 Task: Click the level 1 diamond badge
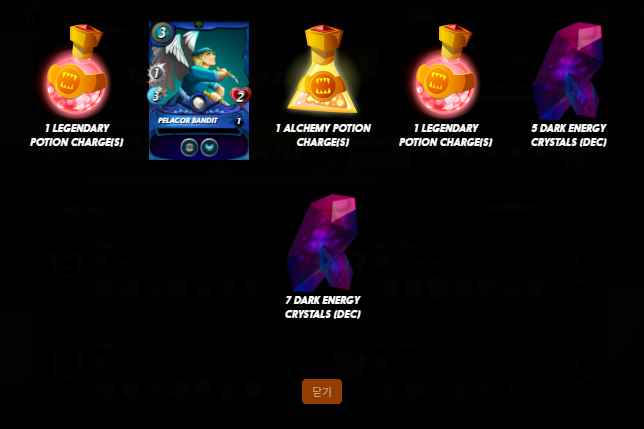238,121
